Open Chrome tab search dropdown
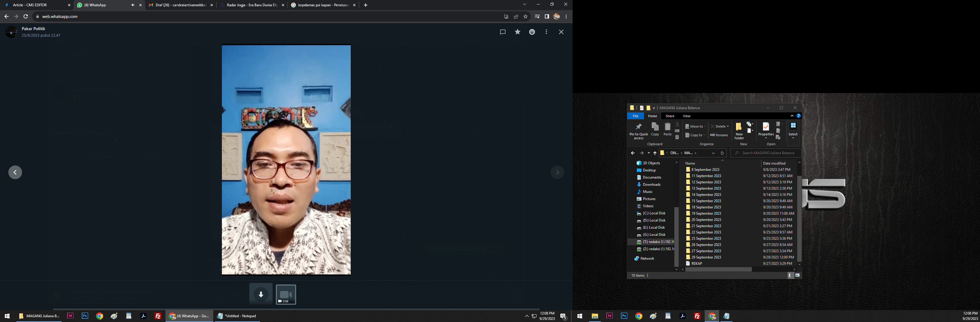 [524, 4]
